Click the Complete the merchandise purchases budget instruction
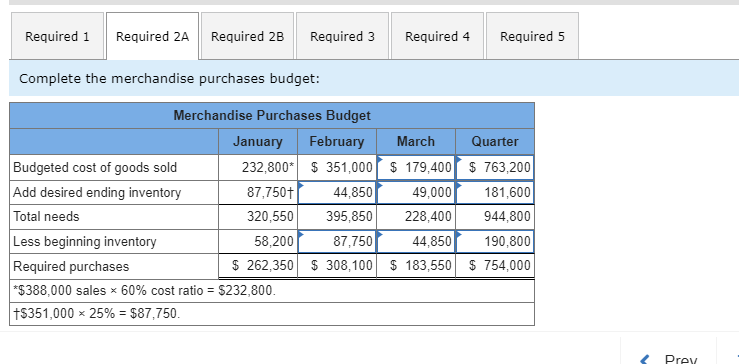 [170, 78]
